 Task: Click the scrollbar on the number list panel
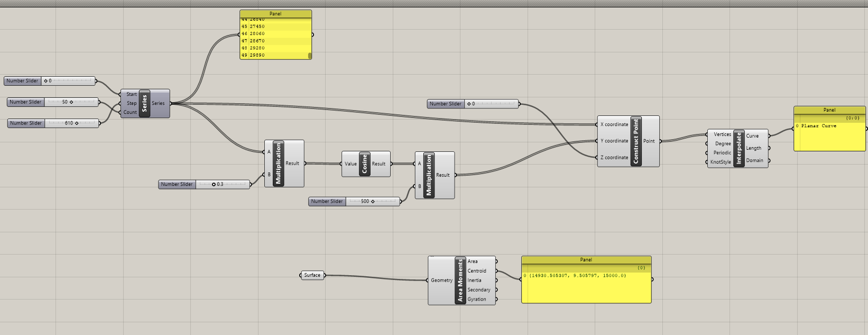pos(310,55)
